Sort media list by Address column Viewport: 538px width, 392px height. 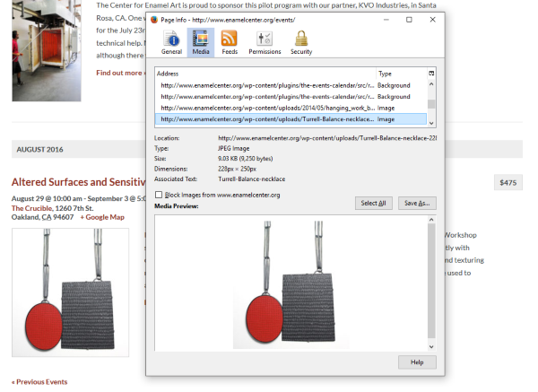265,74
